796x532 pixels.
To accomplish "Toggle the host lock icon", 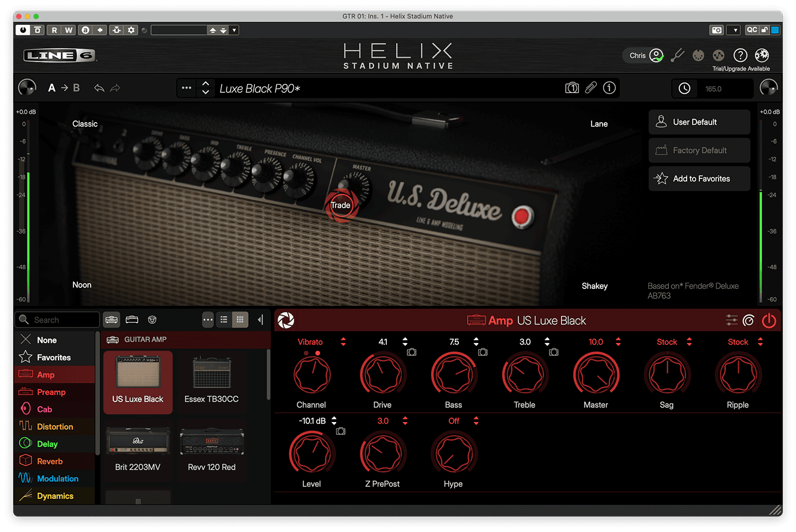I will pos(764,30).
